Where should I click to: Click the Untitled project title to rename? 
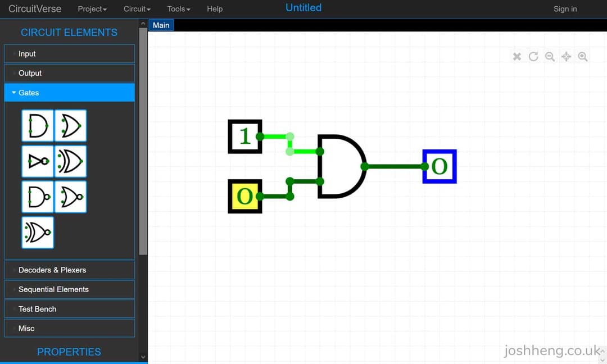(303, 8)
